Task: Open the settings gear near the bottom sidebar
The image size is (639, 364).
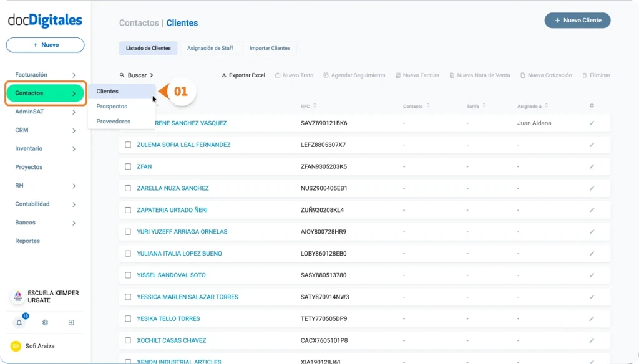Action: 44,322
